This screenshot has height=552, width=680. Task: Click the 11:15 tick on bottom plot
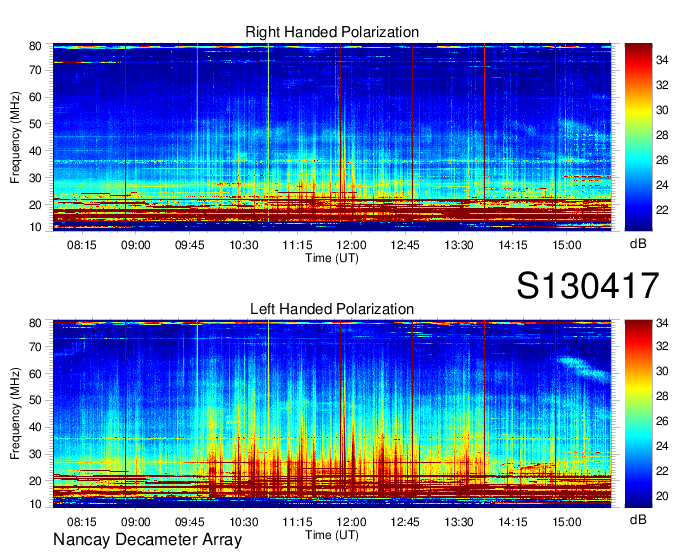point(298,522)
